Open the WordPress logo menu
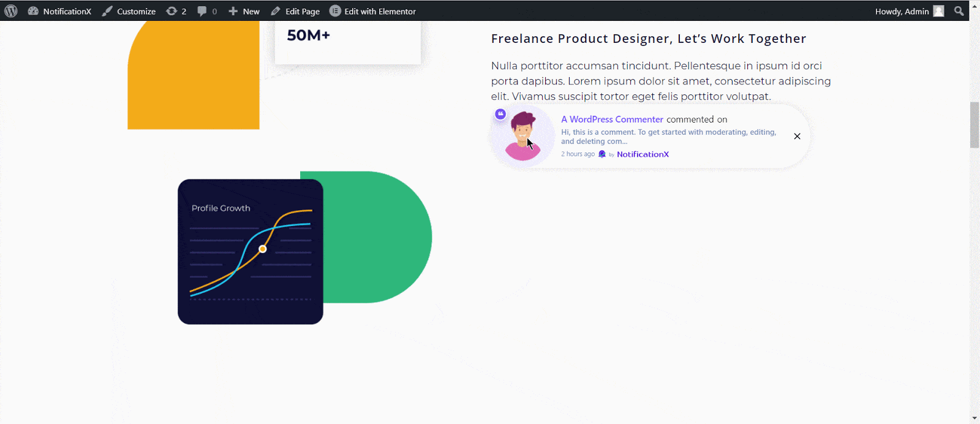 pyautogui.click(x=11, y=11)
